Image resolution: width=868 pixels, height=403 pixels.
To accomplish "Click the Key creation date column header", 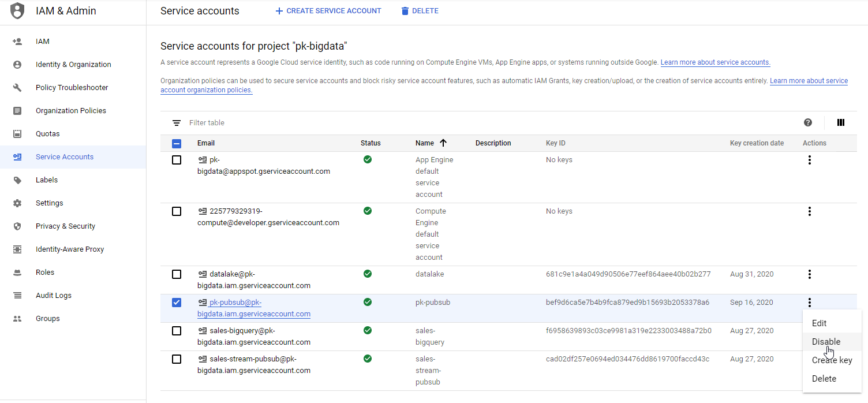I will coord(757,143).
